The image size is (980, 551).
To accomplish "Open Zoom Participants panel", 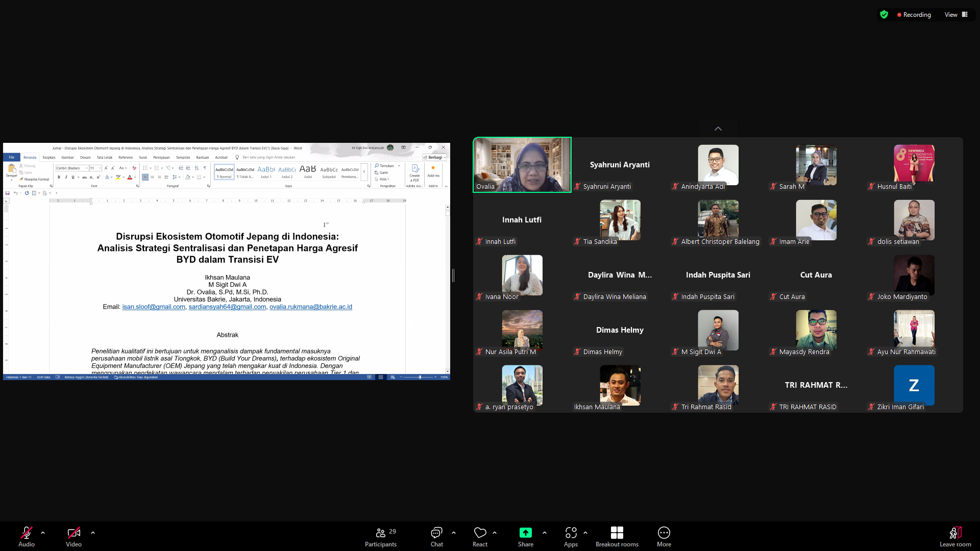I will (x=381, y=537).
